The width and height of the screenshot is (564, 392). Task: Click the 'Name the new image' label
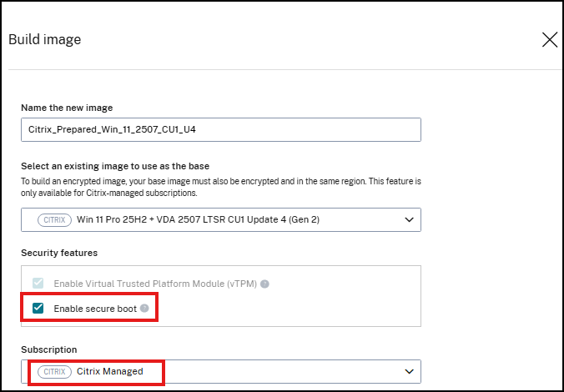point(67,108)
